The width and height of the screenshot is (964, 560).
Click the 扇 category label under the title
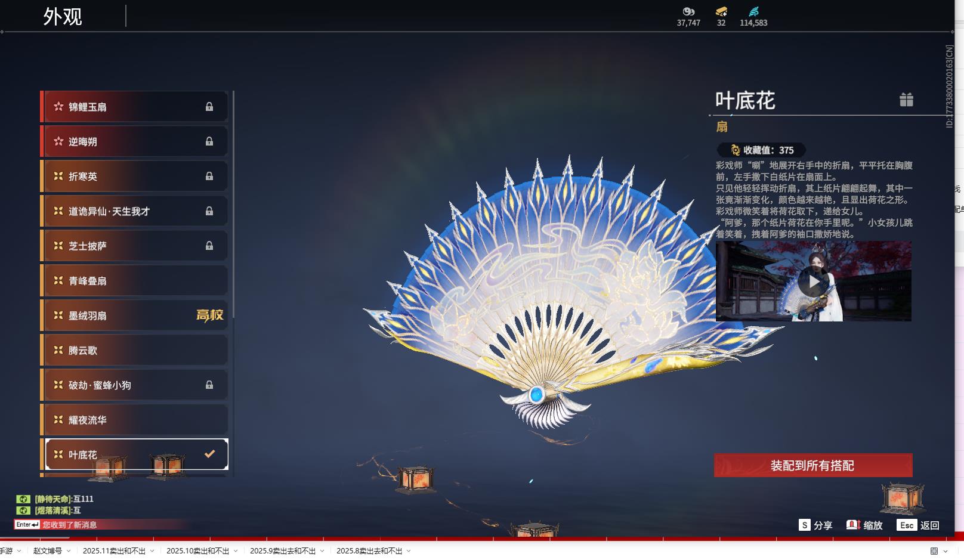click(722, 126)
